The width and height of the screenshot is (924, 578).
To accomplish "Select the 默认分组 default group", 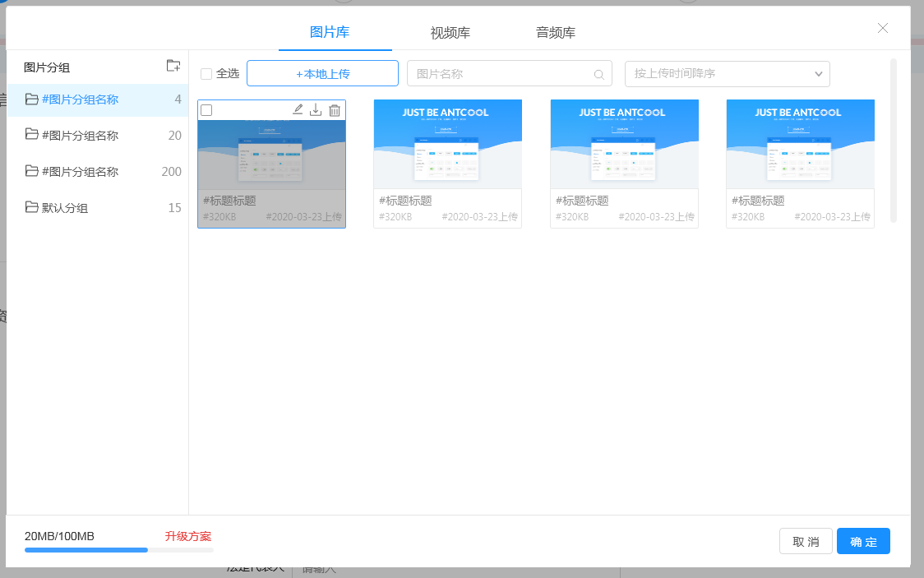I will pos(98,208).
